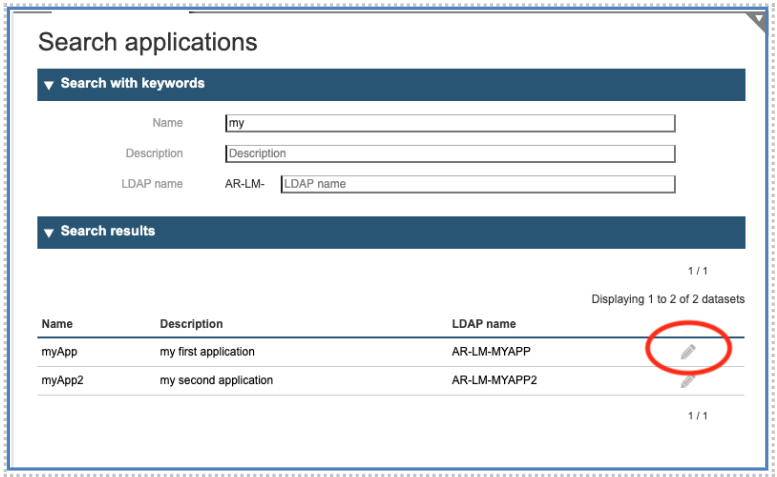Click the Name column header
Screen dimensions: 777x477
[x=57, y=324]
